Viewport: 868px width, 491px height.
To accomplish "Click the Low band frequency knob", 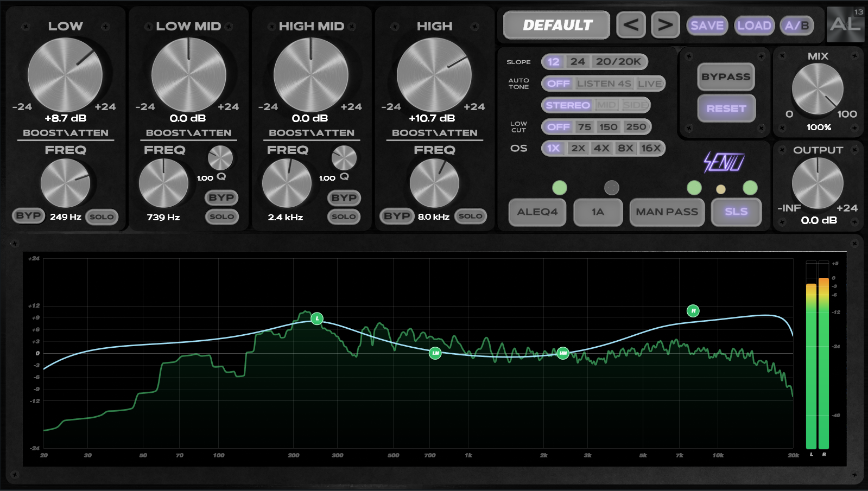I will [x=65, y=183].
